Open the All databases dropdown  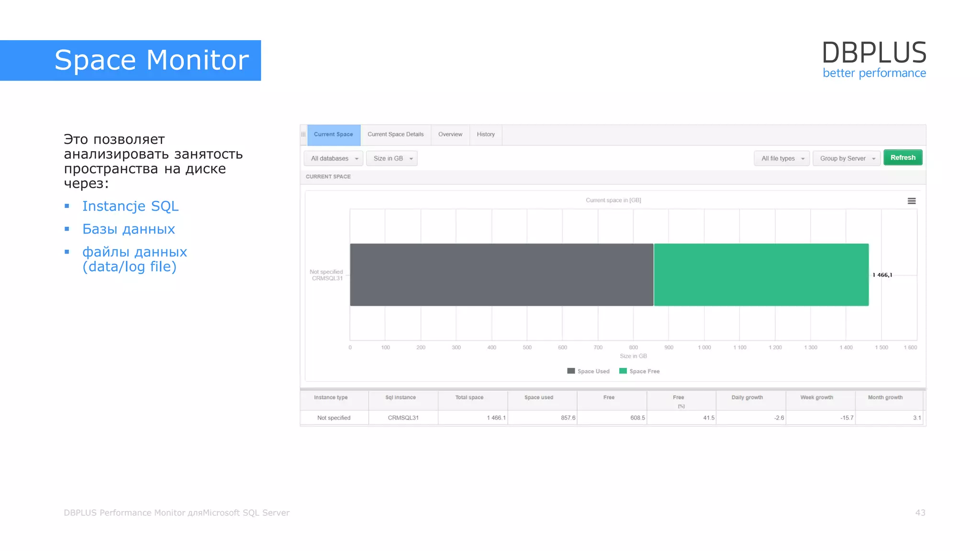[x=334, y=158]
